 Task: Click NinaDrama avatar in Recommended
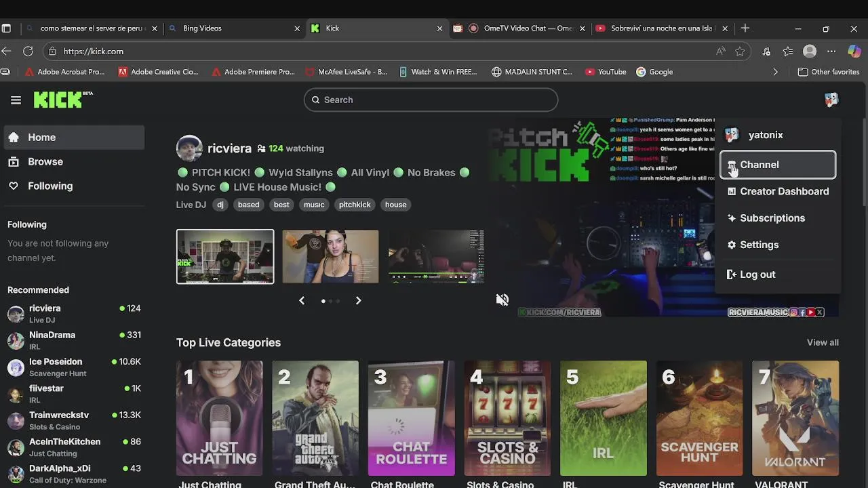[x=16, y=340]
